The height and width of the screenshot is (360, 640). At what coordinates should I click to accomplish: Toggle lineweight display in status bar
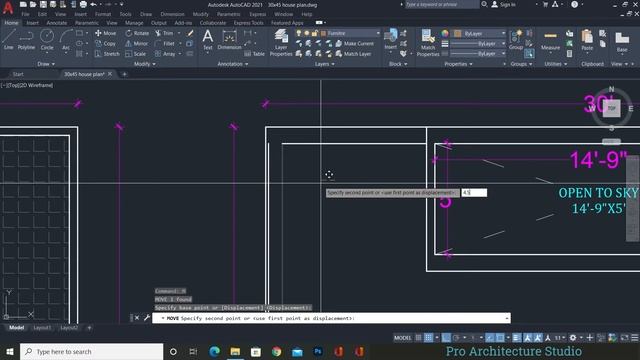(517, 338)
